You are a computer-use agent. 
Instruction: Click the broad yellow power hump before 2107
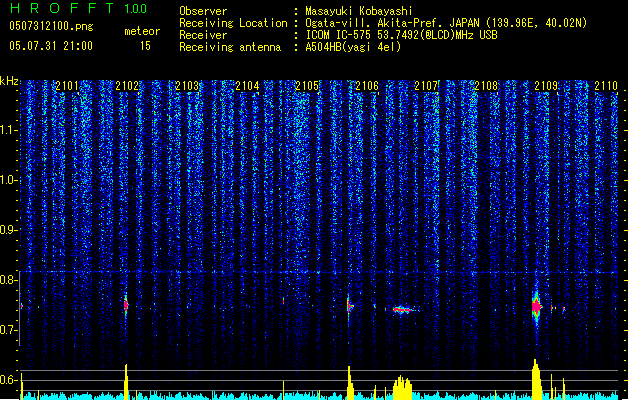(x=402, y=388)
